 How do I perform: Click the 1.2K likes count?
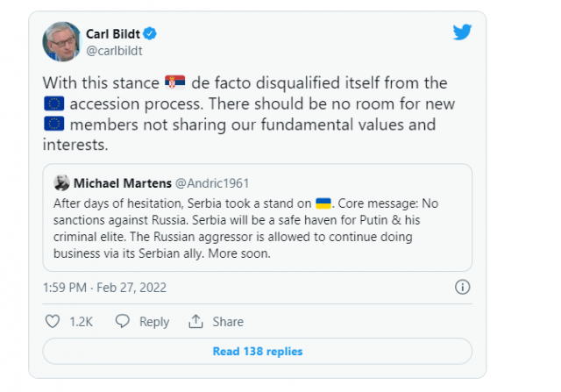(x=82, y=322)
